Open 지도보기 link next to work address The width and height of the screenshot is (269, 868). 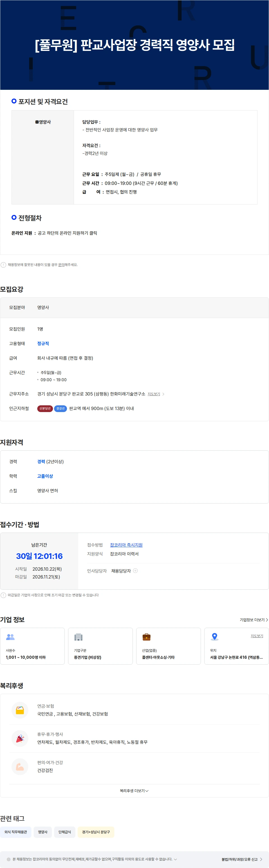[154, 394]
